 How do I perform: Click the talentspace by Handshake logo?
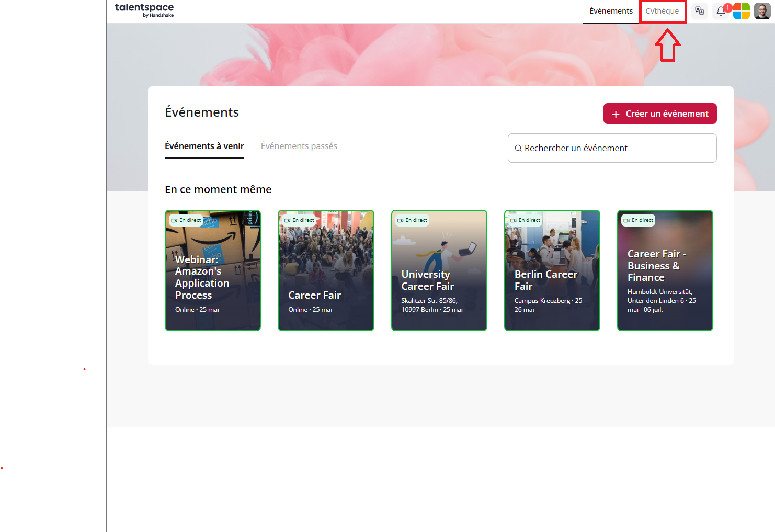click(144, 10)
